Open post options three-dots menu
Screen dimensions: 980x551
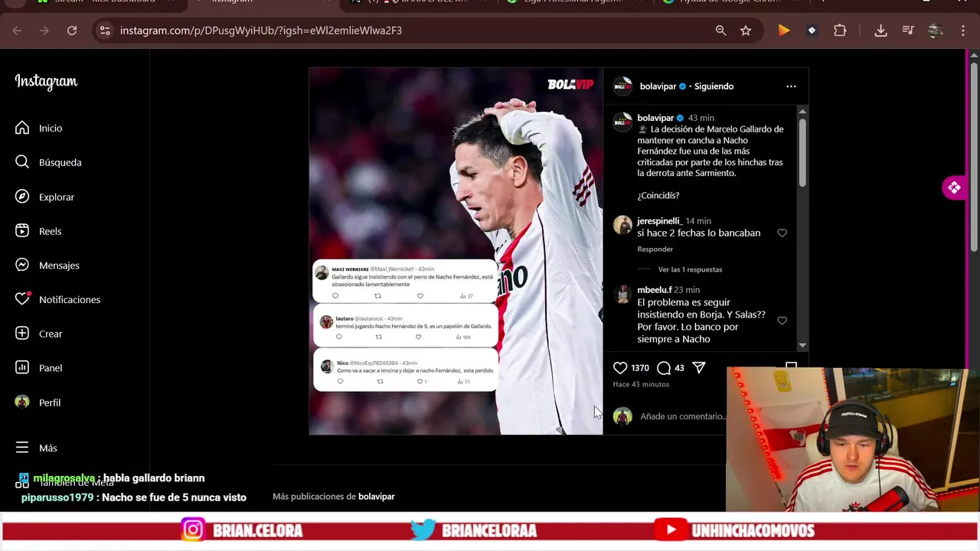pyautogui.click(x=791, y=86)
